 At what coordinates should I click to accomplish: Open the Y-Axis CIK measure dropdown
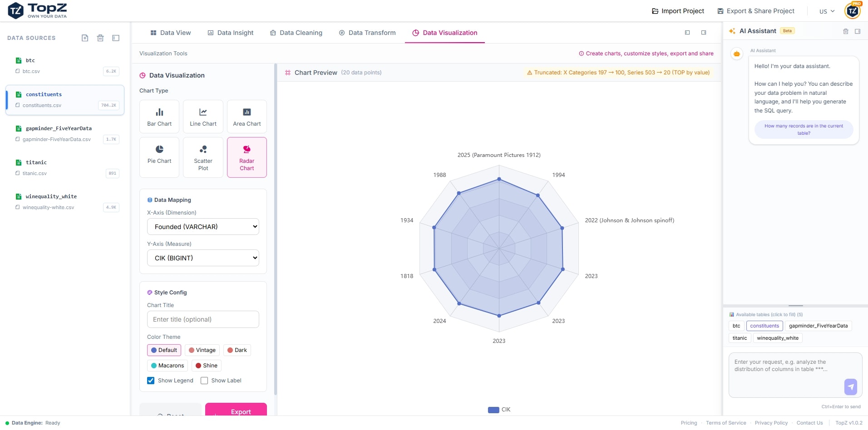tap(203, 258)
